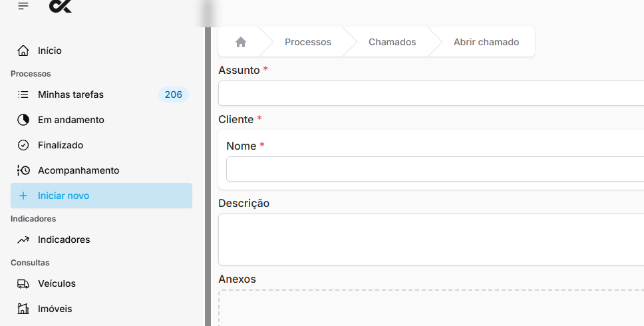Open Início in the sidebar

pyautogui.click(x=101, y=51)
